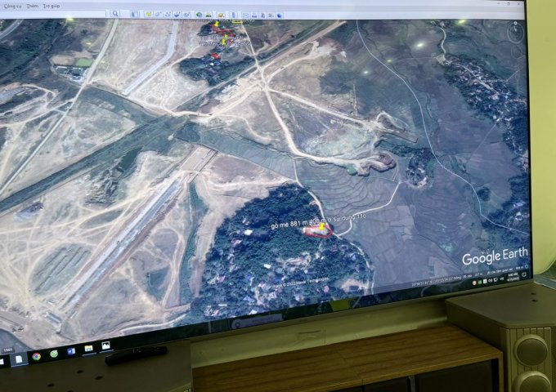Open Google Chrome from the taskbar
Screen dimensions: 556x392
pyautogui.click(x=36, y=354)
